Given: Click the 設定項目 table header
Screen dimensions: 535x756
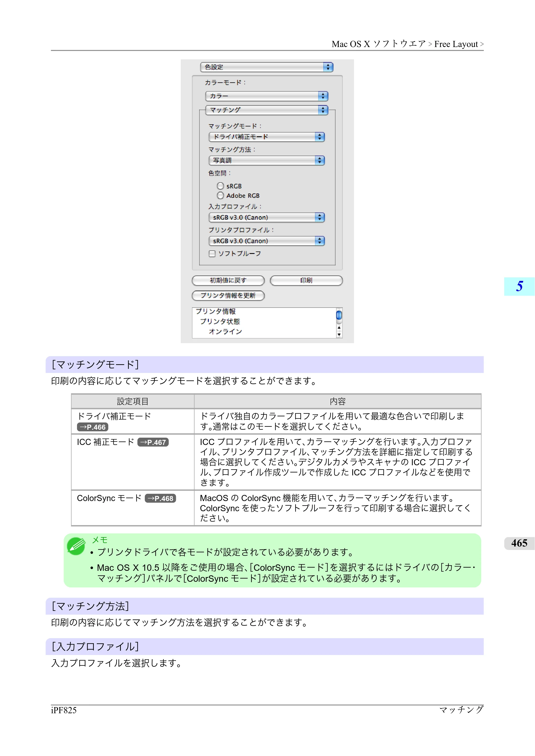Looking at the screenshot, I should pyautogui.click(x=133, y=401).
